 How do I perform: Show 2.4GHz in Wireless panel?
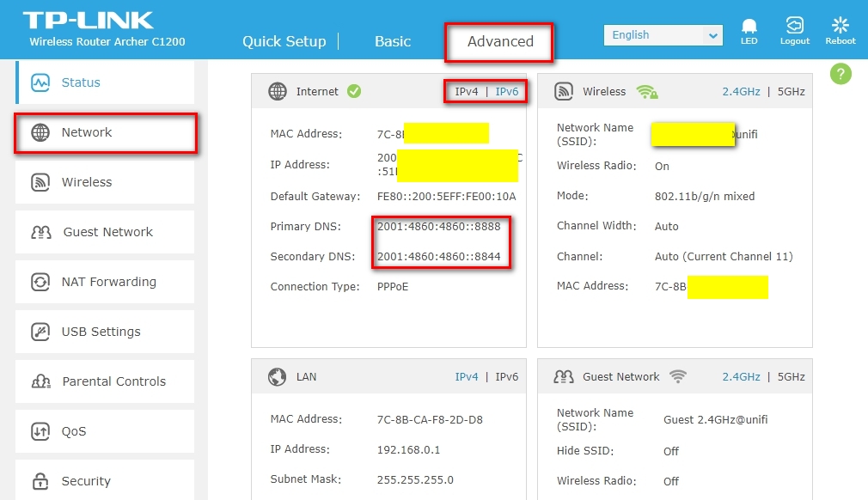tap(741, 92)
